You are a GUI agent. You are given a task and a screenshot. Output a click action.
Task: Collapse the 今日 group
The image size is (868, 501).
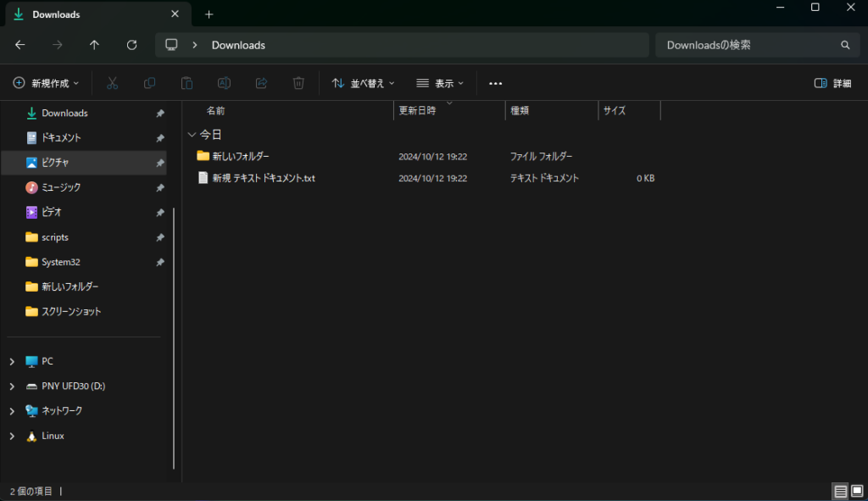point(192,135)
